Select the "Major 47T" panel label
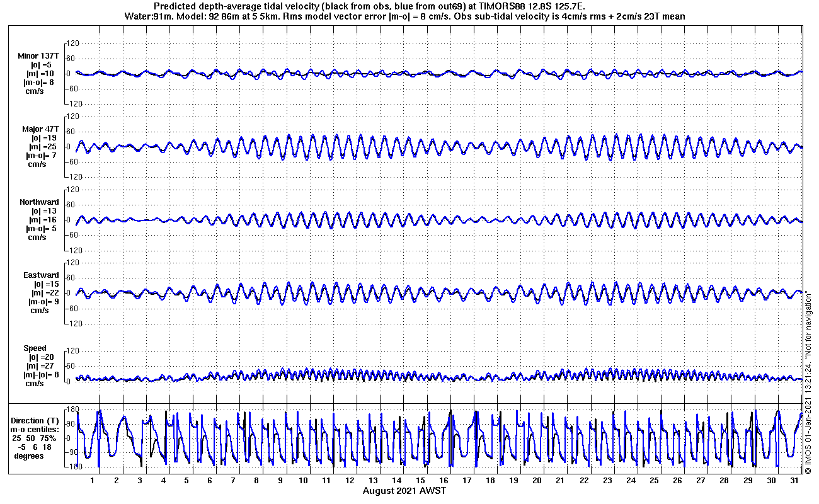Viewport: 819px width, 504px height. [x=40, y=129]
